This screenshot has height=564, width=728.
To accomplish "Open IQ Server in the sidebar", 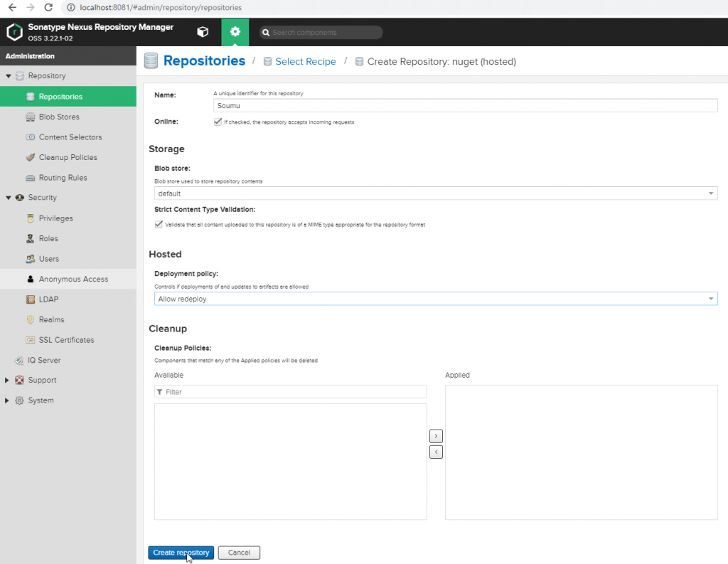I will [x=68, y=360].
